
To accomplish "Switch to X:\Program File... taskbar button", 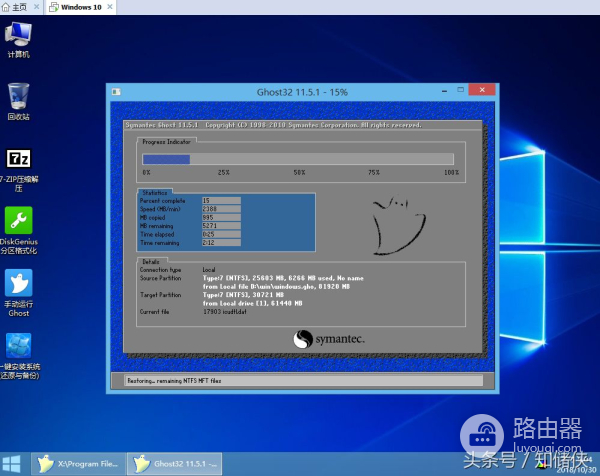I will [78, 464].
